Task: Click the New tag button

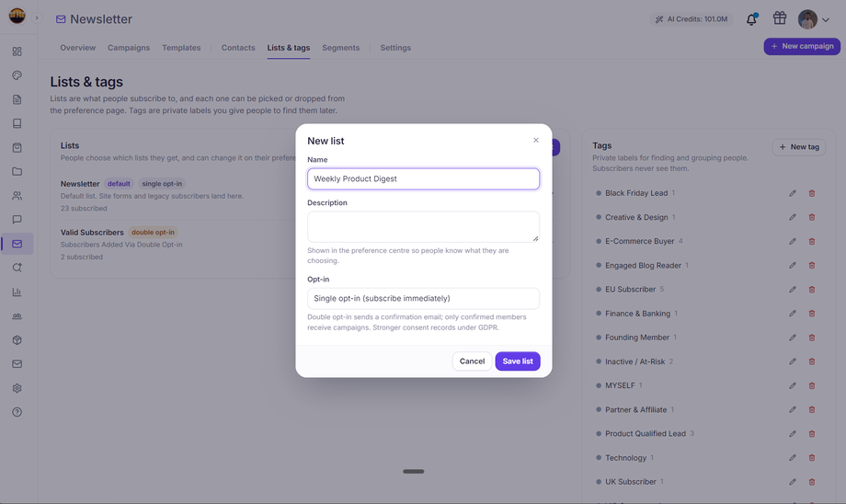Action: click(798, 147)
